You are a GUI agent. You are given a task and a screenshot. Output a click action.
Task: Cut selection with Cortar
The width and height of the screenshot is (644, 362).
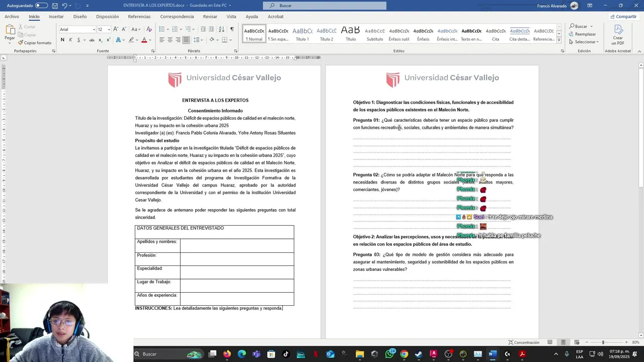point(27,27)
